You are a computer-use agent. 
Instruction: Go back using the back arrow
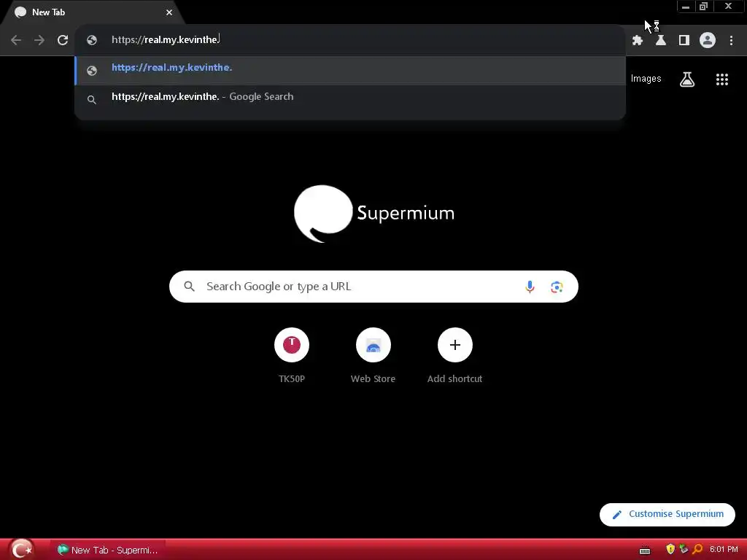[x=16, y=40]
